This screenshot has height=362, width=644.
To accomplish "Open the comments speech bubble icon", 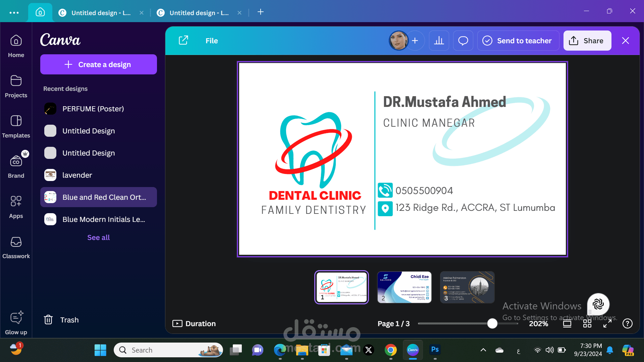I will coord(463,41).
